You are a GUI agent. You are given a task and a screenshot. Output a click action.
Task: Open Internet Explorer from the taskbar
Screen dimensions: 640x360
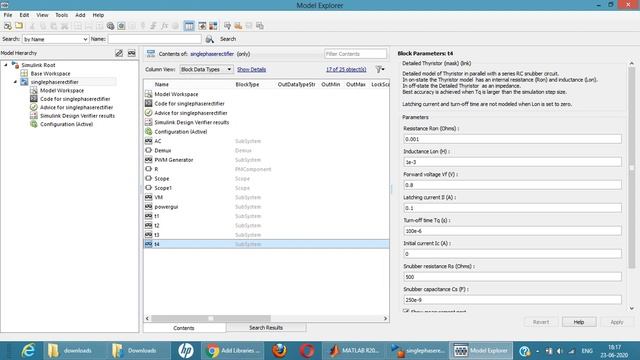(x=28, y=351)
